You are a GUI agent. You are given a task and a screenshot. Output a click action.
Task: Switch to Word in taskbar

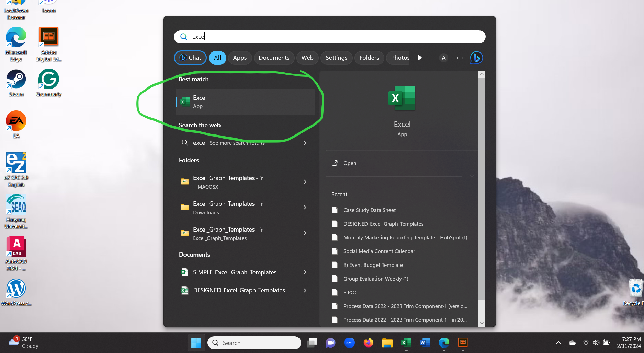click(x=425, y=343)
